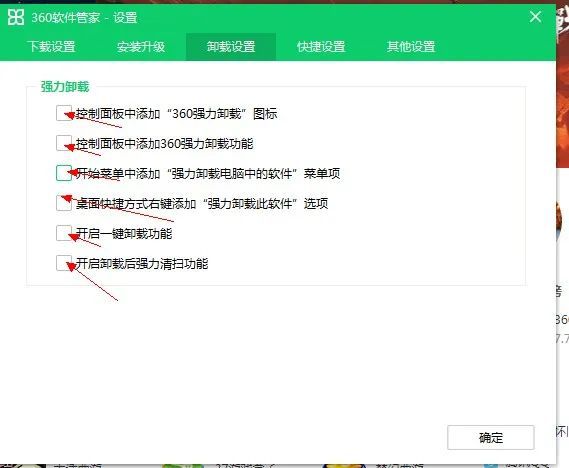Click the 强力卸载 section heading
The width and height of the screenshot is (569, 468).
65,87
